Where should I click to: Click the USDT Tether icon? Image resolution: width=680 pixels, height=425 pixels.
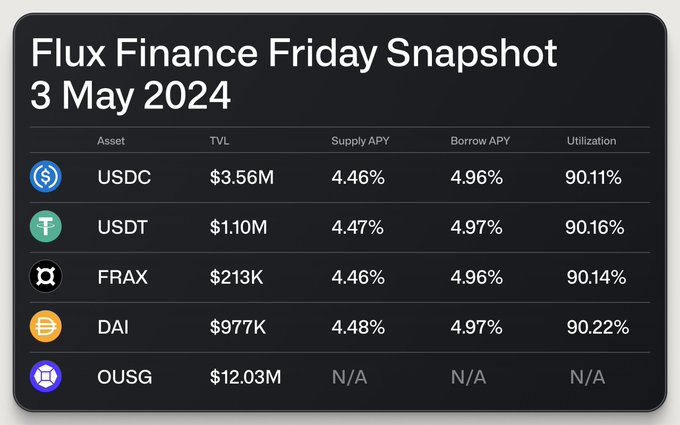click(x=47, y=228)
